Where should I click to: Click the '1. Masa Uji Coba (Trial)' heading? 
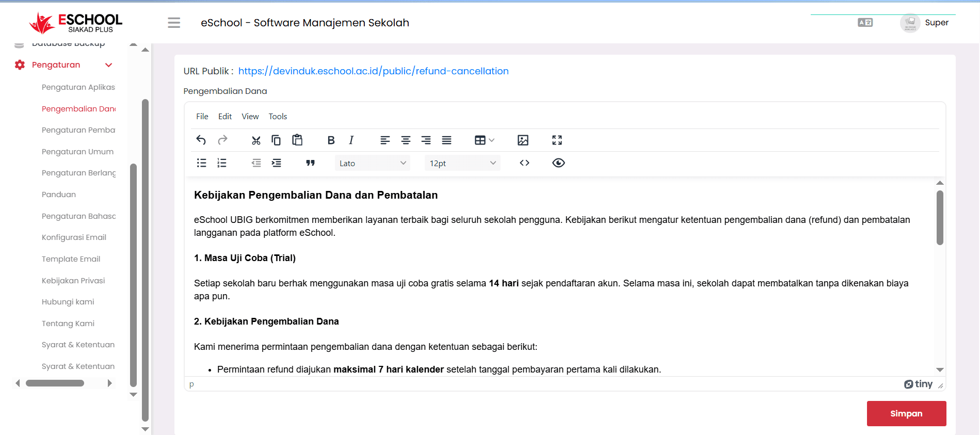(x=245, y=258)
